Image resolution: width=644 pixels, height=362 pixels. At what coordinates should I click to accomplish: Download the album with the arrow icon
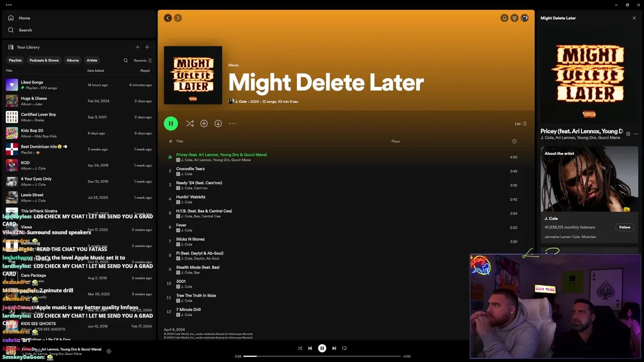pos(218,123)
